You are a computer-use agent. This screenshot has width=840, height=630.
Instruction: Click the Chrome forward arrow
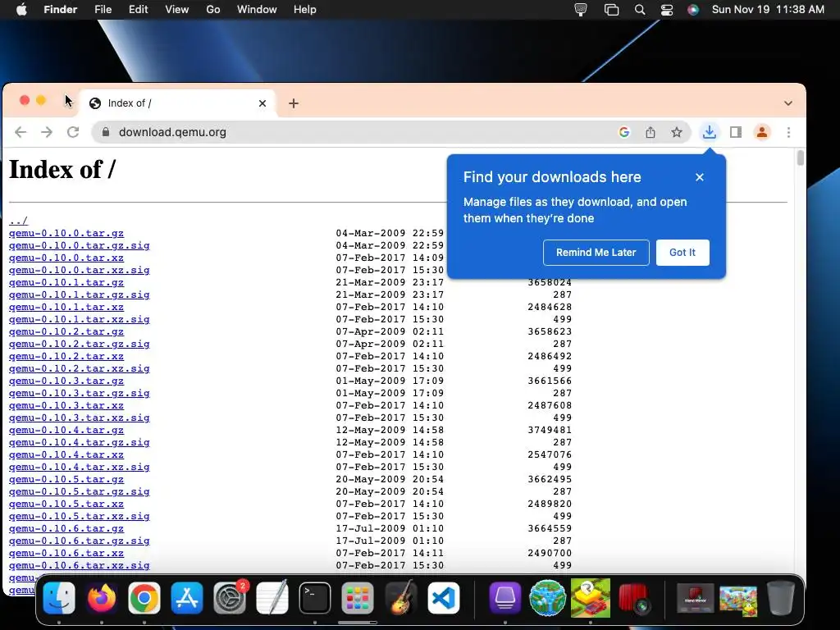tap(47, 132)
